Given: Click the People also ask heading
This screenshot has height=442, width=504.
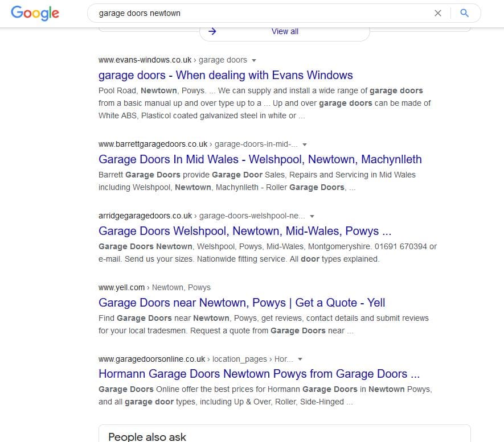Looking at the screenshot, I should pos(147,437).
